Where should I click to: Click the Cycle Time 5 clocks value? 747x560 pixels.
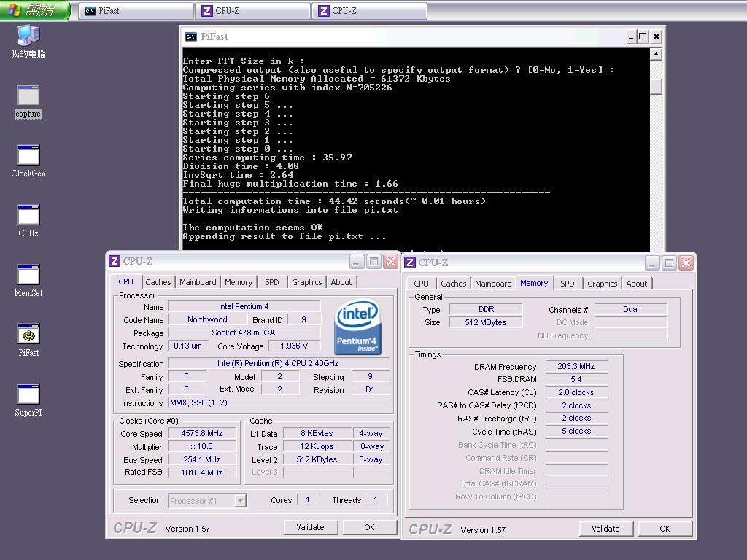click(576, 431)
